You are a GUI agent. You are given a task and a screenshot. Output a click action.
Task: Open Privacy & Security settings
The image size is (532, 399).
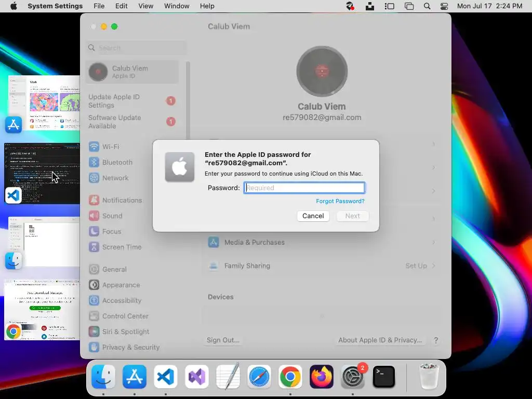click(x=124, y=348)
